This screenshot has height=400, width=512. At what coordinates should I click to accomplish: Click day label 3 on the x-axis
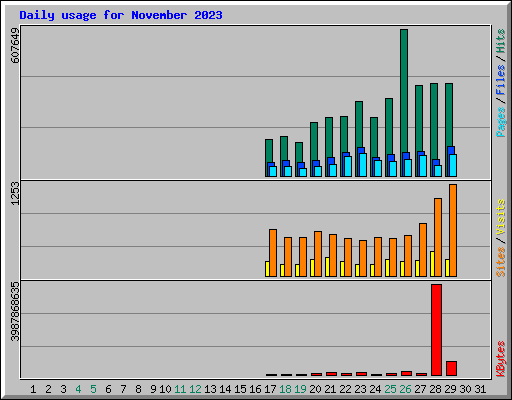[63, 389]
